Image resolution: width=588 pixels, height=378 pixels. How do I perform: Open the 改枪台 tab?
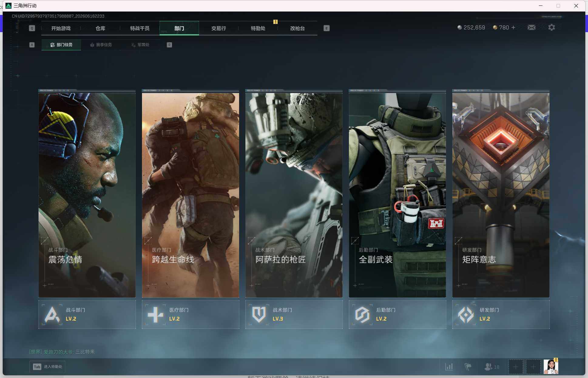point(298,28)
